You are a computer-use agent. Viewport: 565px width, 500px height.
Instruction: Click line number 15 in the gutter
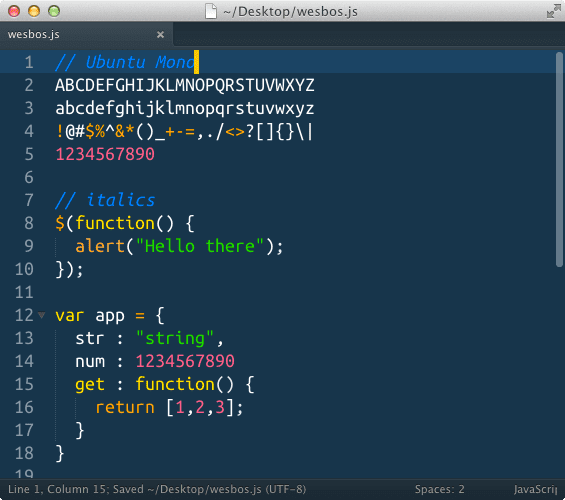(24, 384)
